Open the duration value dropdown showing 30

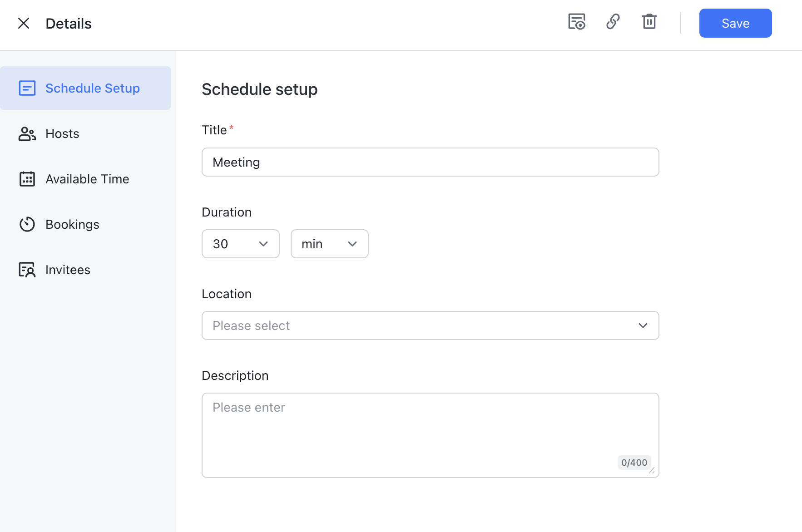[240, 244]
